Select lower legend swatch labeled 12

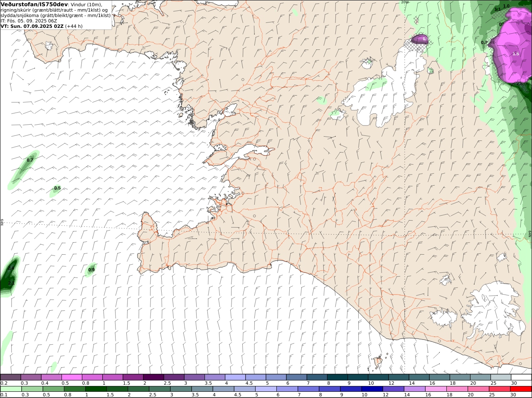pos(394,389)
